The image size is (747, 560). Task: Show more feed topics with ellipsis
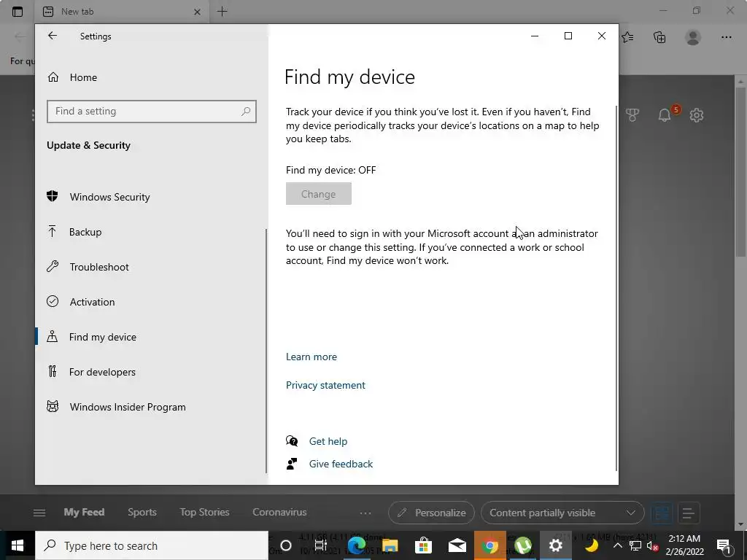point(365,513)
